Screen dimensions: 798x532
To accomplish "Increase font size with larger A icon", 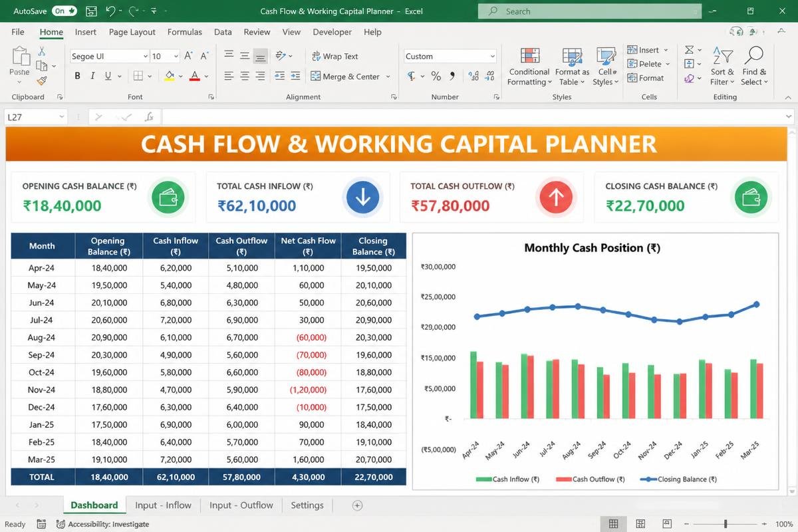I will click(x=189, y=57).
